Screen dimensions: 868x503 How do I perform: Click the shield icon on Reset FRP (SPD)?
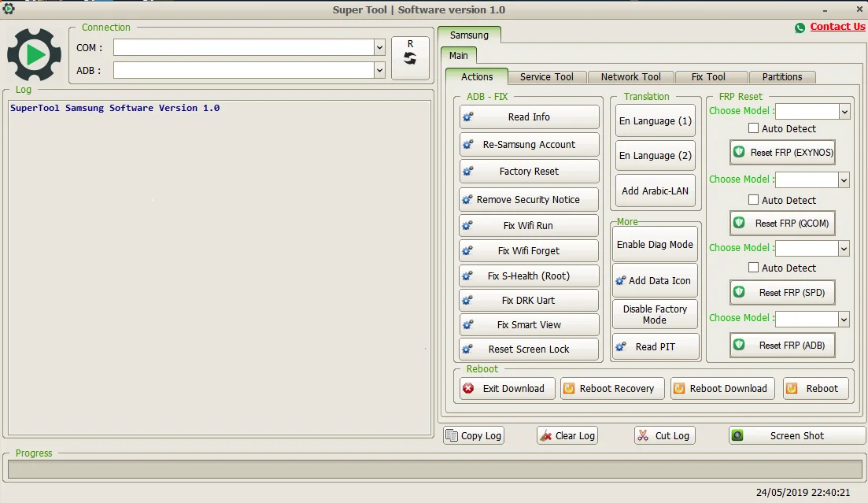pyautogui.click(x=739, y=292)
